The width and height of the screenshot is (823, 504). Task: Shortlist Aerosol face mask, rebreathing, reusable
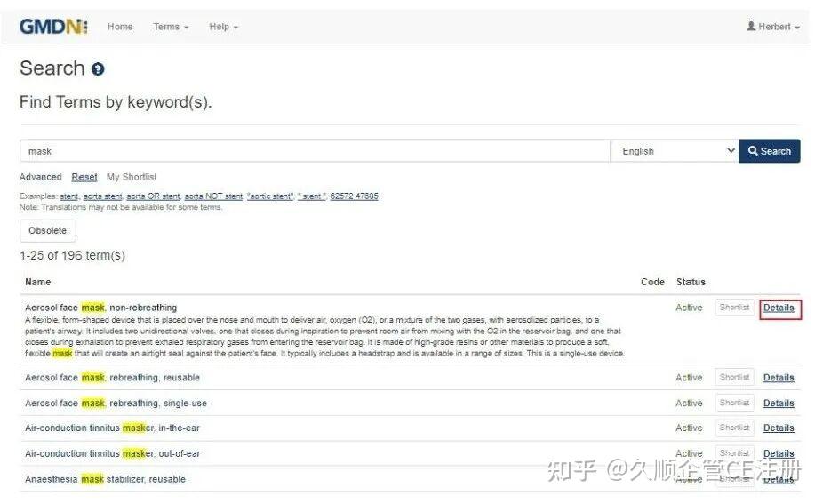(x=734, y=377)
